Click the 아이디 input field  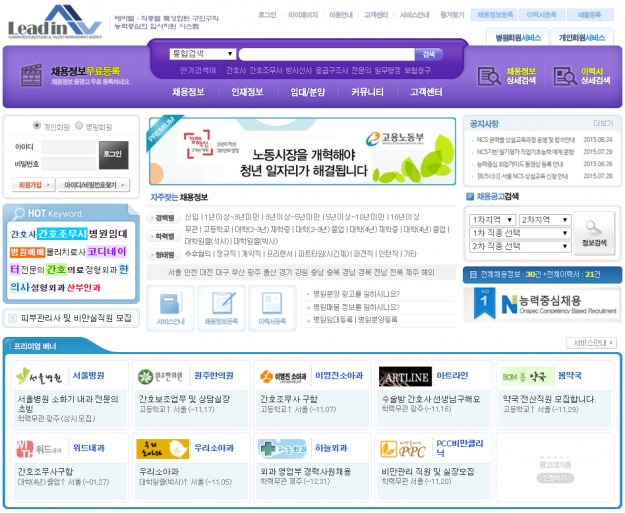(x=69, y=147)
